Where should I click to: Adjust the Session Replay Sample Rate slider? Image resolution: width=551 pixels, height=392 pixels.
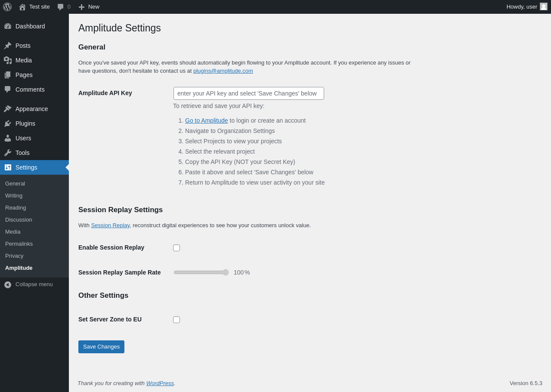[201, 272]
